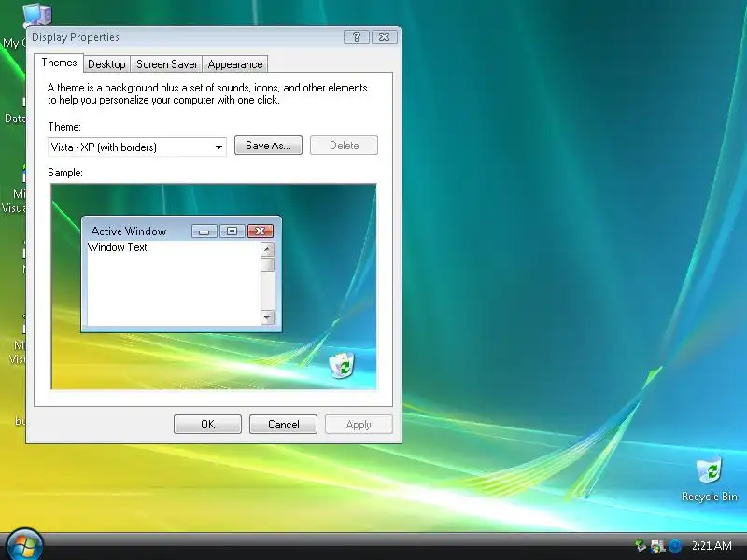This screenshot has height=560, width=747.
Task: Click the Safely Remove Hardware tray icon
Action: (641, 545)
